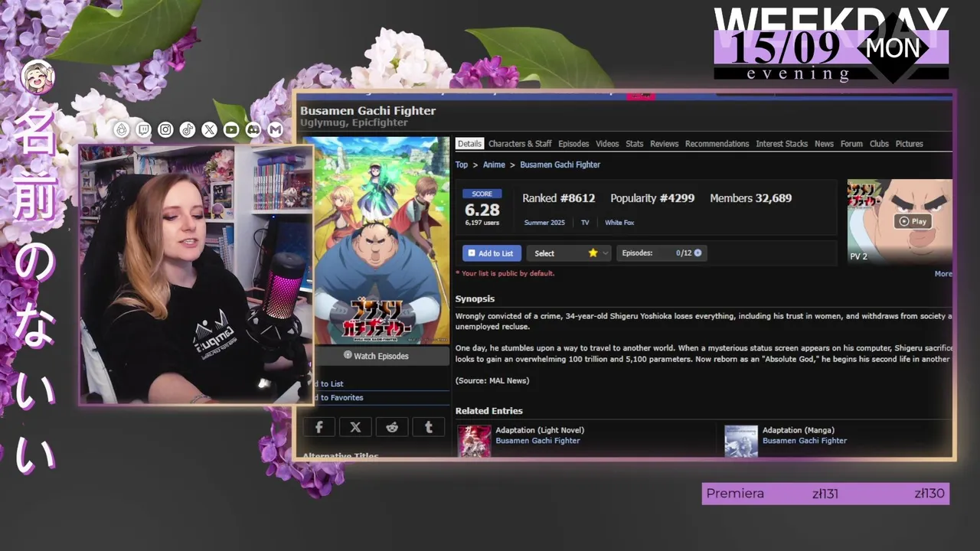Click the Episodes count input field
Viewport: 980px width, 551px height.
(677, 253)
